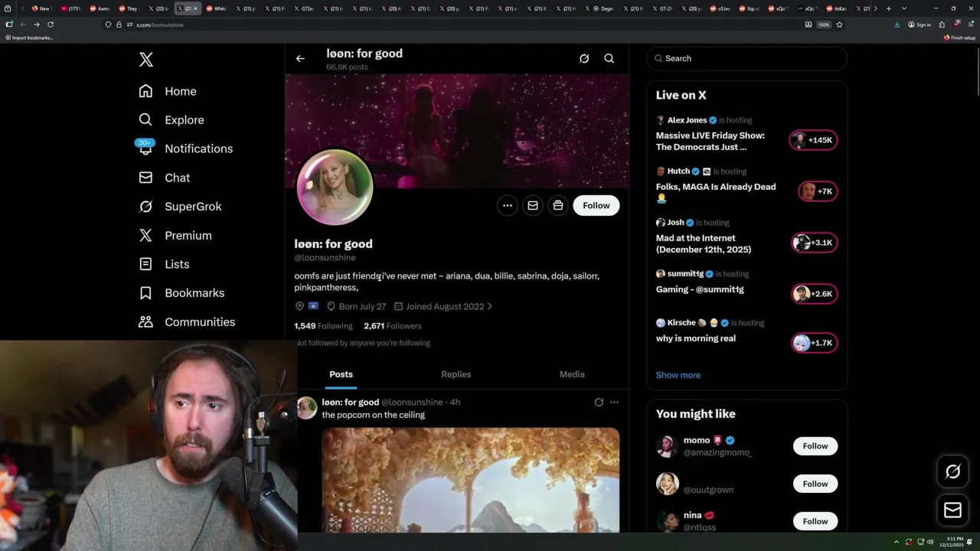Image resolution: width=980 pixels, height=551 pixels.
Task: Click the Chat envelope icon in sidebar
Action: (145, 178)
